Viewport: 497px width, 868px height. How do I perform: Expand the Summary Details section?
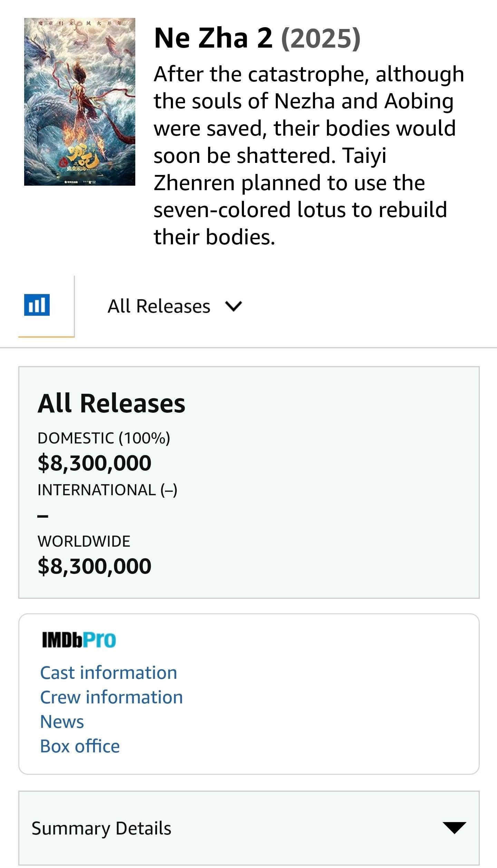pos(249,828)
